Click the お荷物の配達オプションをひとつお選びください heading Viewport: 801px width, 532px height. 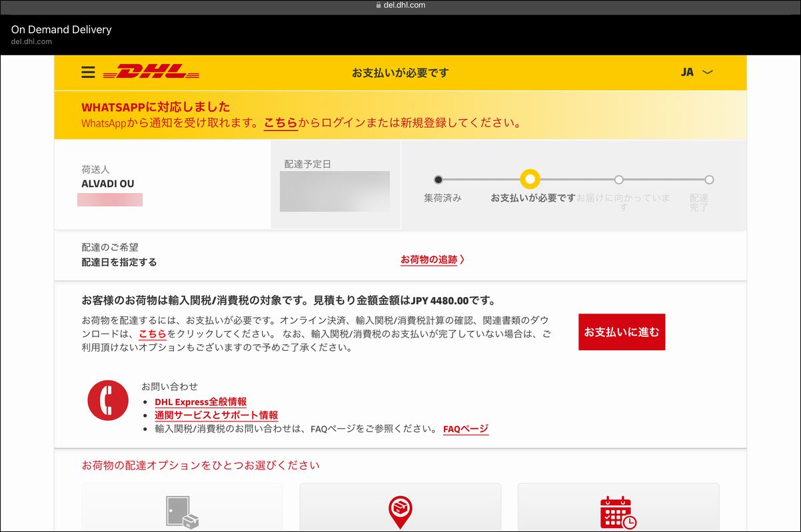point(201,465)
